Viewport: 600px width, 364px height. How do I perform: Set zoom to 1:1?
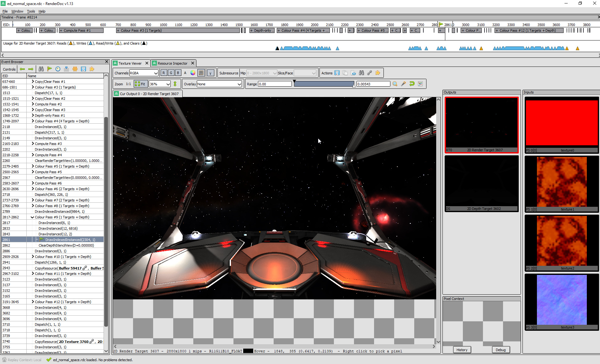click(128, 84)
